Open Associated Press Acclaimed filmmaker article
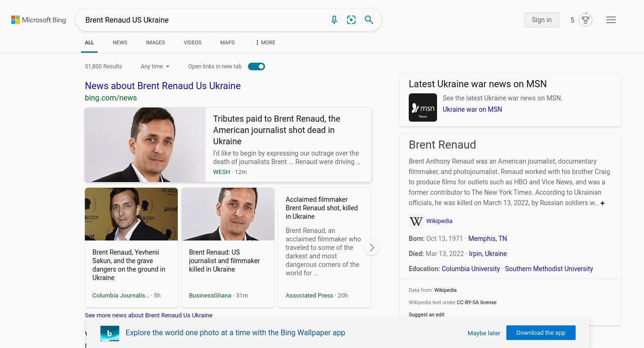The height and width of the screenshot is (348, 644). click(x=322, y=208)
